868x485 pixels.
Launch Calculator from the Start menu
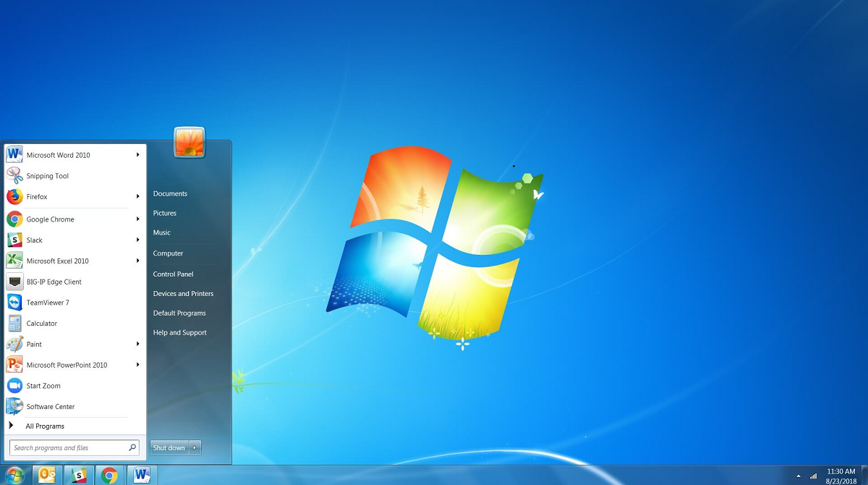41,323
